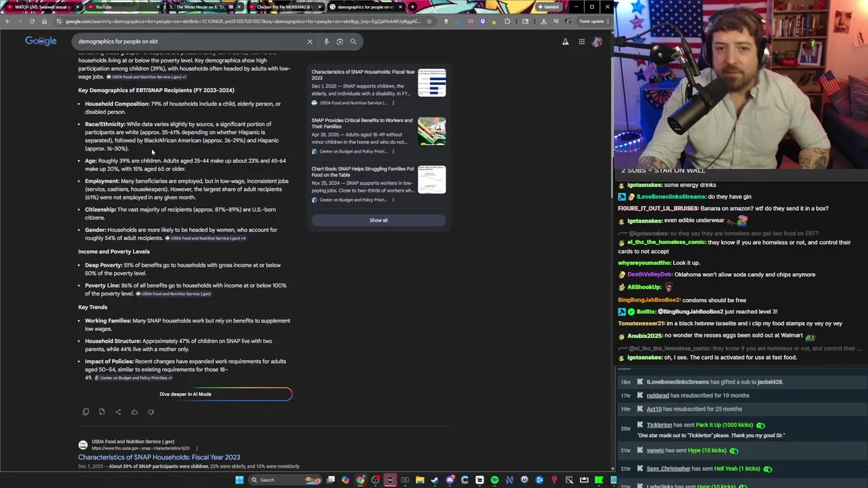The image size is (868, 488).
Task: Give the AI overview a thumbs down
Action: click(x=151, y=412)
